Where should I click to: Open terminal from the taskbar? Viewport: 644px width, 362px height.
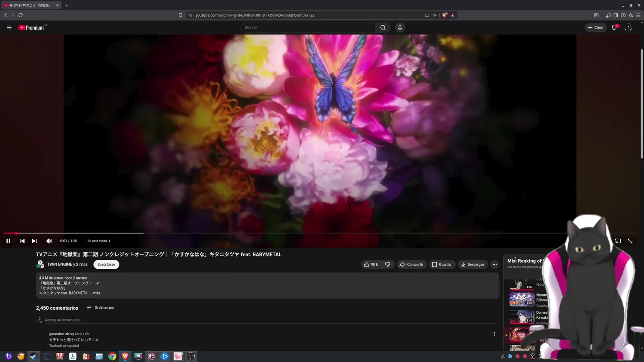coord(47,356)
